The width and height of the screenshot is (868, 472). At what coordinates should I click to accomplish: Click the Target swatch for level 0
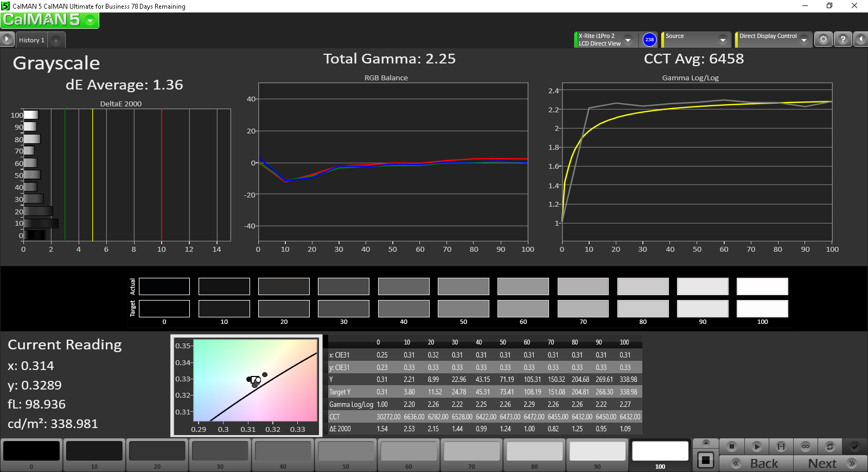point(164,309)
